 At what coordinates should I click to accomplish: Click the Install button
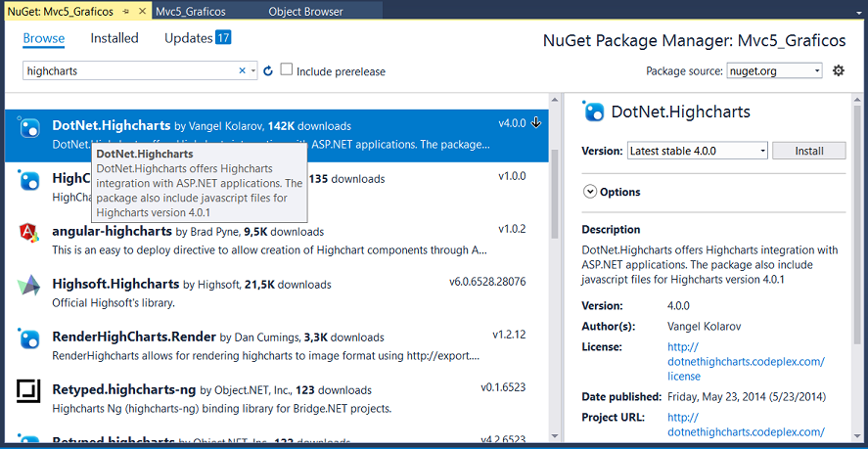click(808, 151)
